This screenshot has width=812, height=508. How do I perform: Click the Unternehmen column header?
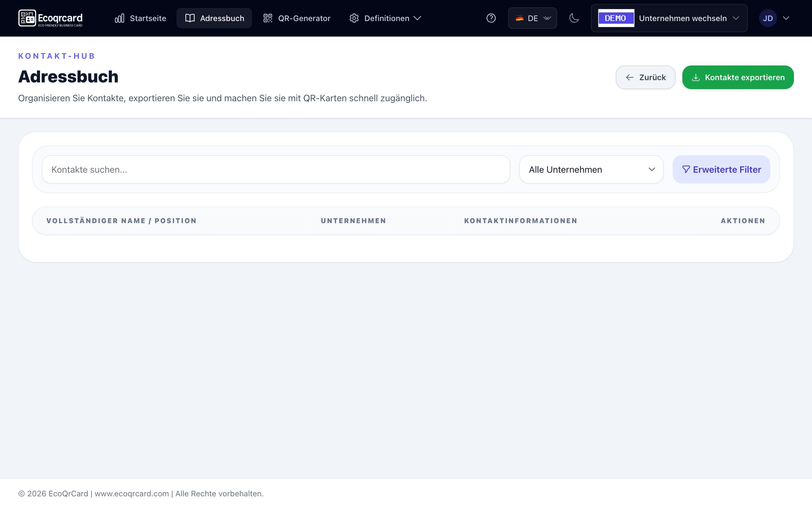(353, 221)
